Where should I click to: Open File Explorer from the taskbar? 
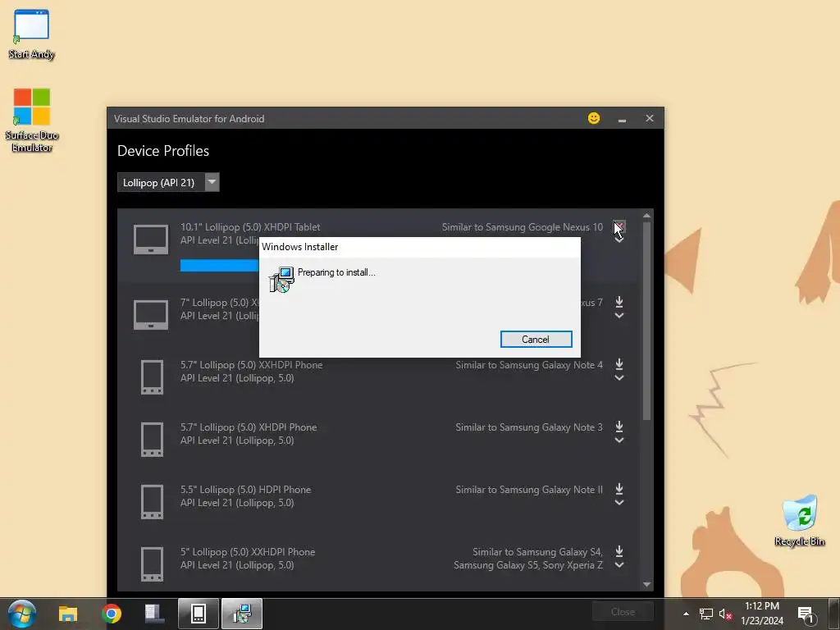tap(68, 614)
